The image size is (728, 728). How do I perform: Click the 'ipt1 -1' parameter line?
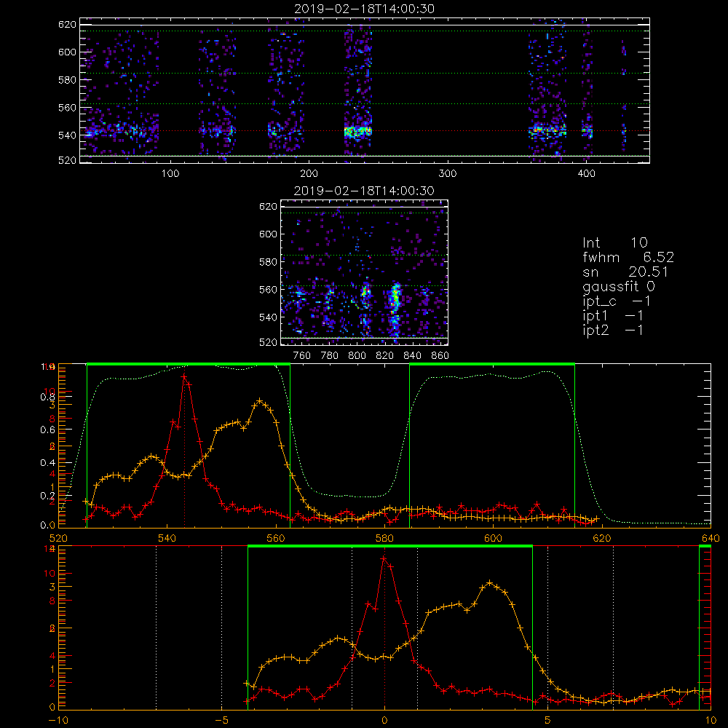point(613,316)
